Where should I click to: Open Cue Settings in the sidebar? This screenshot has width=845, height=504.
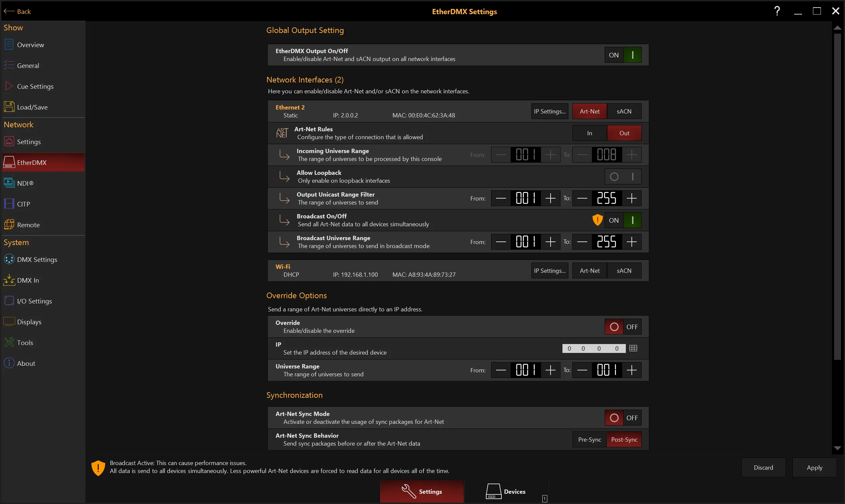35,86
